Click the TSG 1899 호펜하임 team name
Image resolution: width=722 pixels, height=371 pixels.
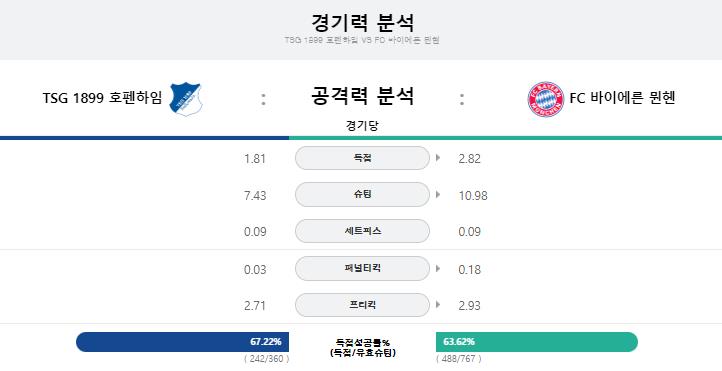tap(102, 98)
